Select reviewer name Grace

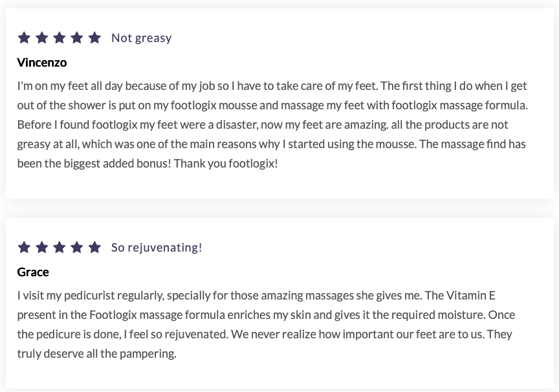(x=33, y=272)
